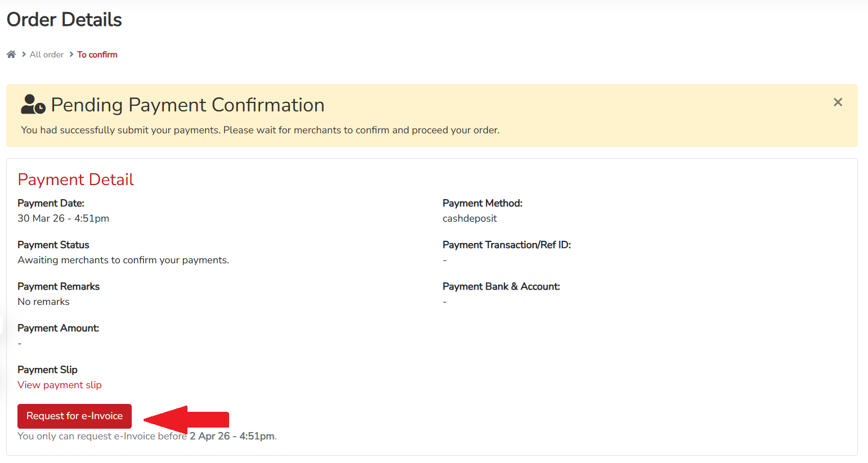Viewport: 868px width, 463px height.
Task: Click the dash under Payment Transaction/Ref ID
Action: [445, 260]
